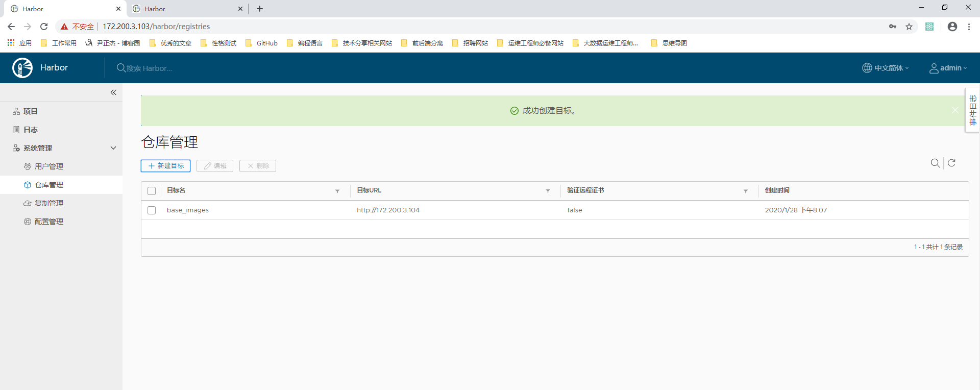The image size is (980, 390).
Task: Open the 思维导图 bookmark folder
Action: click(x=669, y=43)
